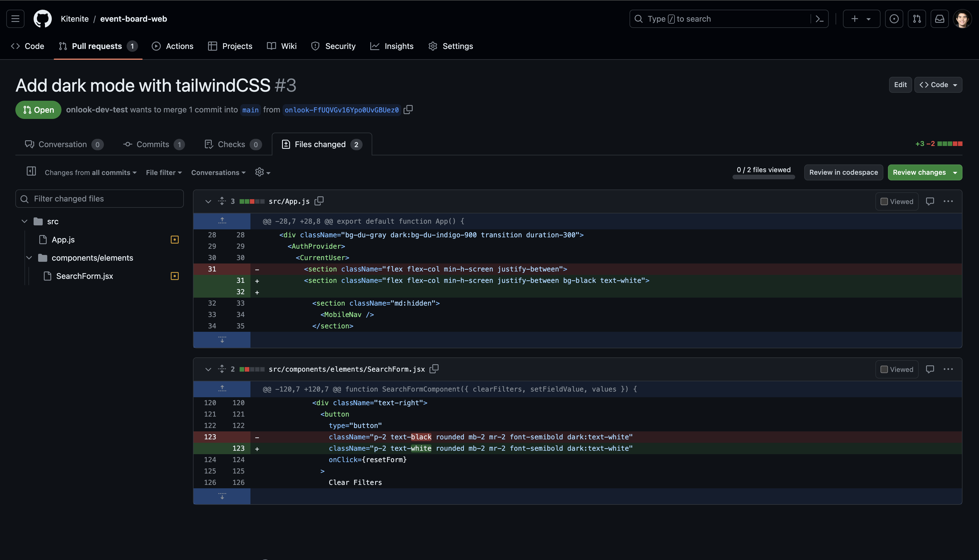This screenshot has width=979, height=560.
Task: Click copy branch name icon
Action: [408, 110]
